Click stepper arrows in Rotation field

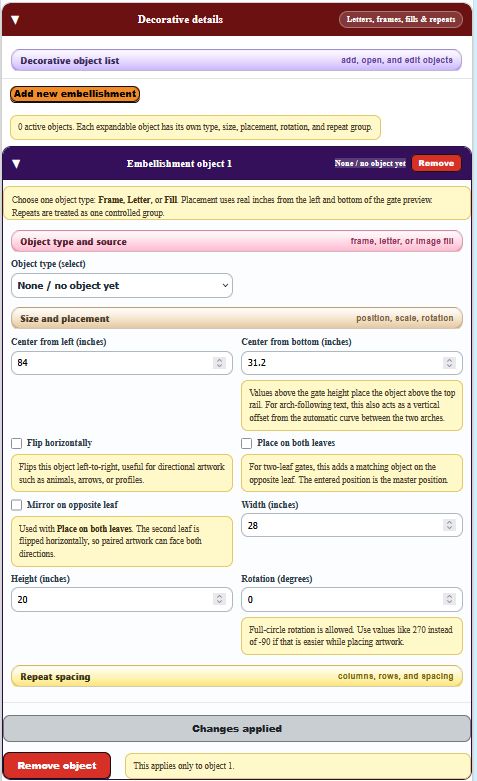449,599
